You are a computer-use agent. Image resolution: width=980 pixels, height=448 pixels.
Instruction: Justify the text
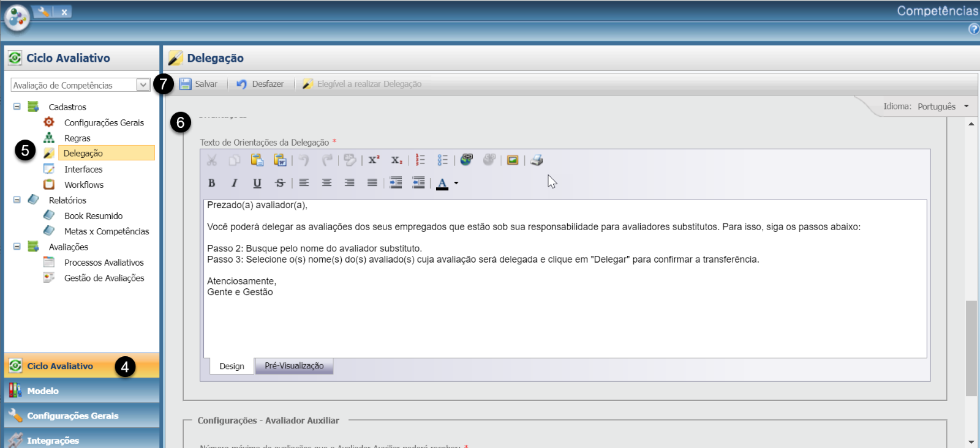click(x=372, y=183)
